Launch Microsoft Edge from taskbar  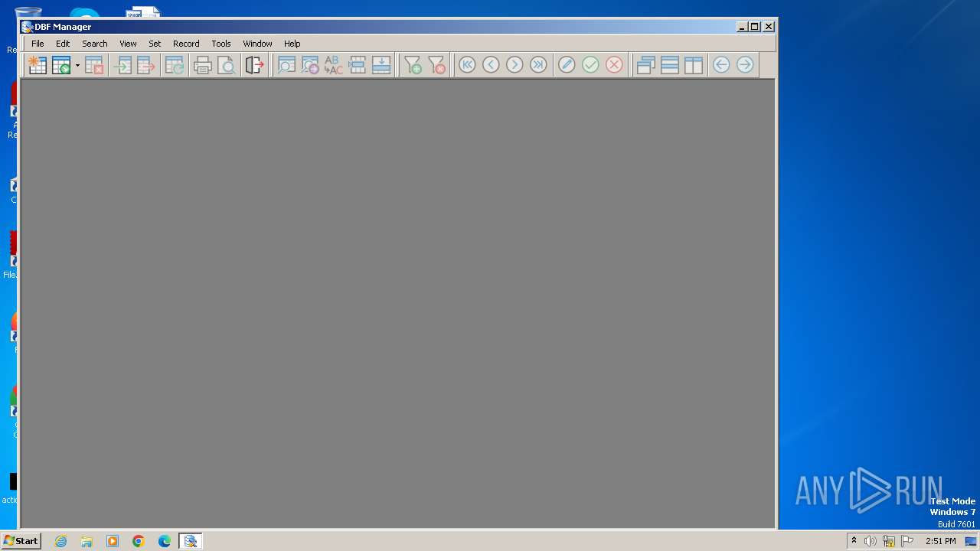coord(165,541)
